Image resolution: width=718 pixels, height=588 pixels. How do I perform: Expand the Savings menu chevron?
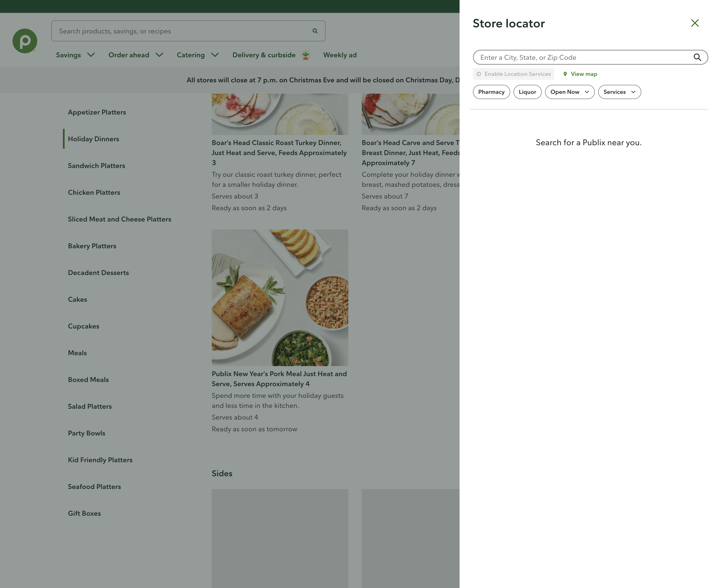point(91,55)
